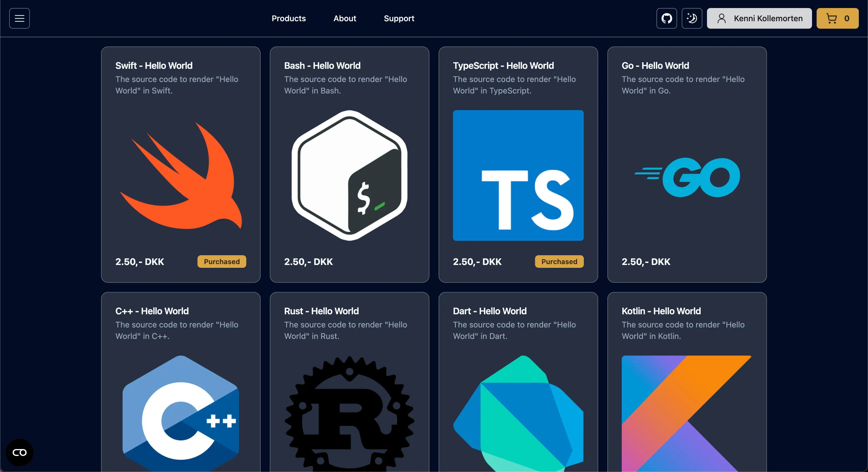Viewport: 868px width, 472px height.
Task: Open the hamburger menu
Action: tap(20, 19)
